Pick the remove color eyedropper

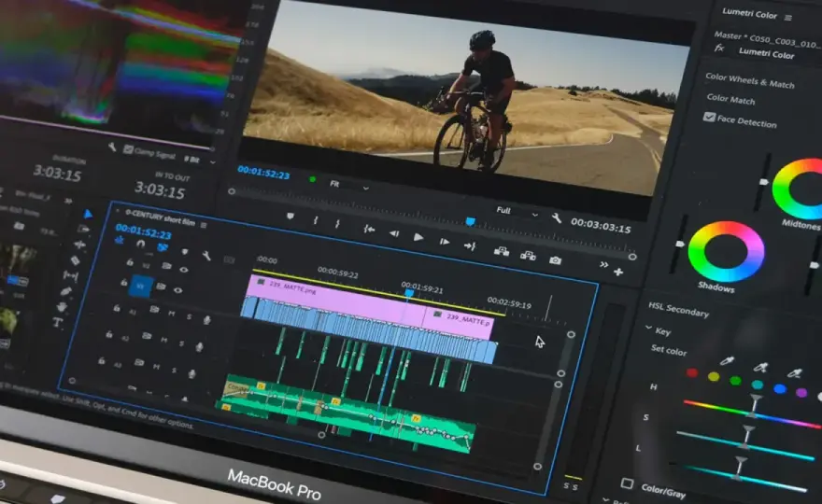point(795,372)
